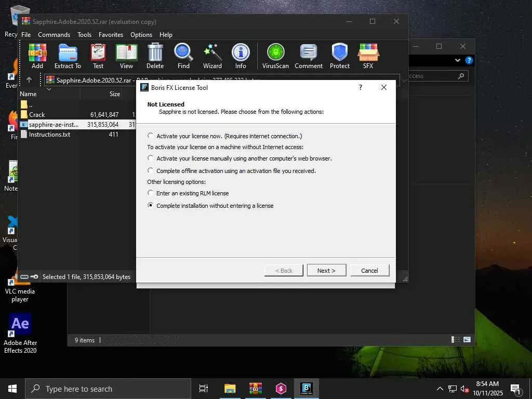This screenshot has width=532, height=399.
Task: Select the sapphire-ae-inst... file row
Action: tap(77, 125)
